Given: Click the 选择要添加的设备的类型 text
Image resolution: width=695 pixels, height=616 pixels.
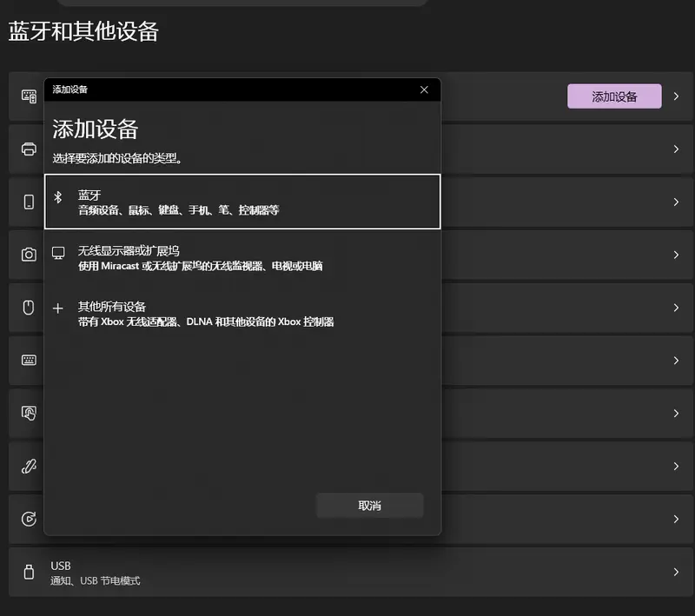Looking at the screenshot, I should pos(117,158).
